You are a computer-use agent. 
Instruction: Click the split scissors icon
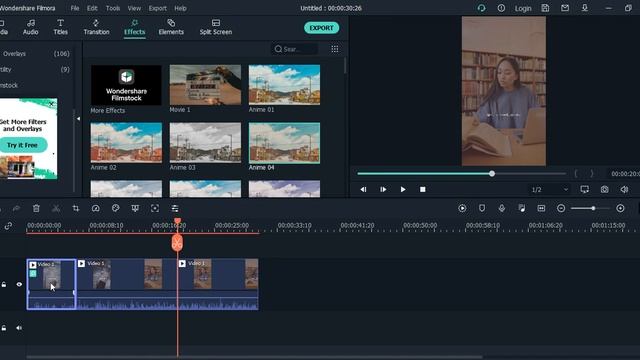(56, 209)
